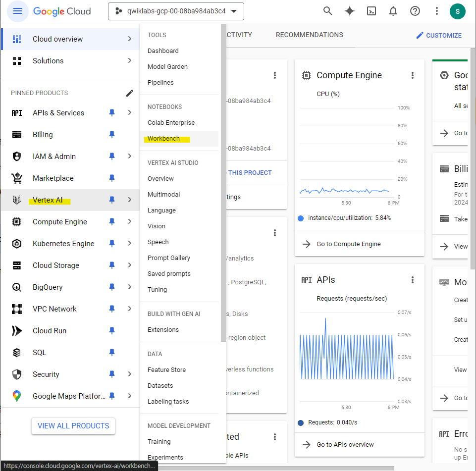Unpin Cloud Storage
The image size is (476, 471).
pyautogui.click(x=112, y=265)
